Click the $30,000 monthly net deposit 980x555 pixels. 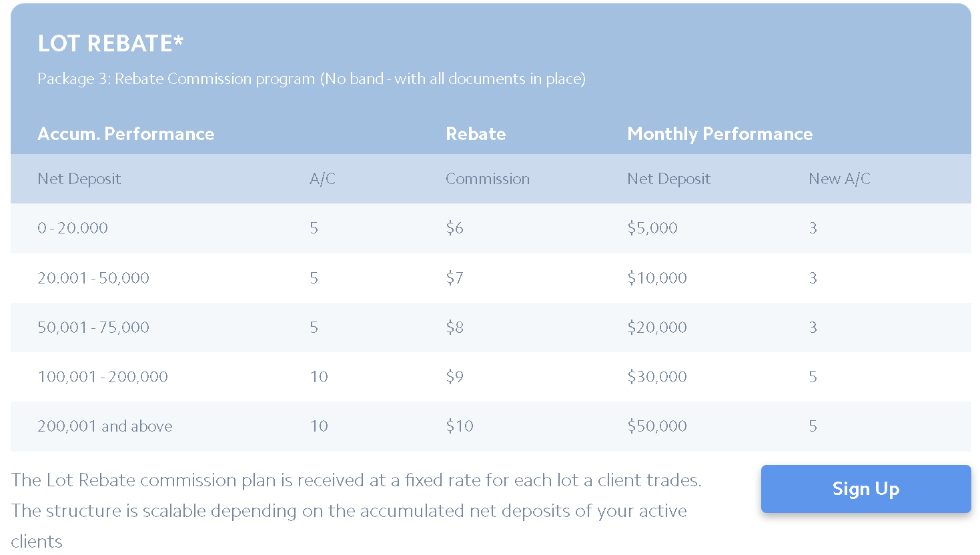pyautogui.click(x=656, y=377)
